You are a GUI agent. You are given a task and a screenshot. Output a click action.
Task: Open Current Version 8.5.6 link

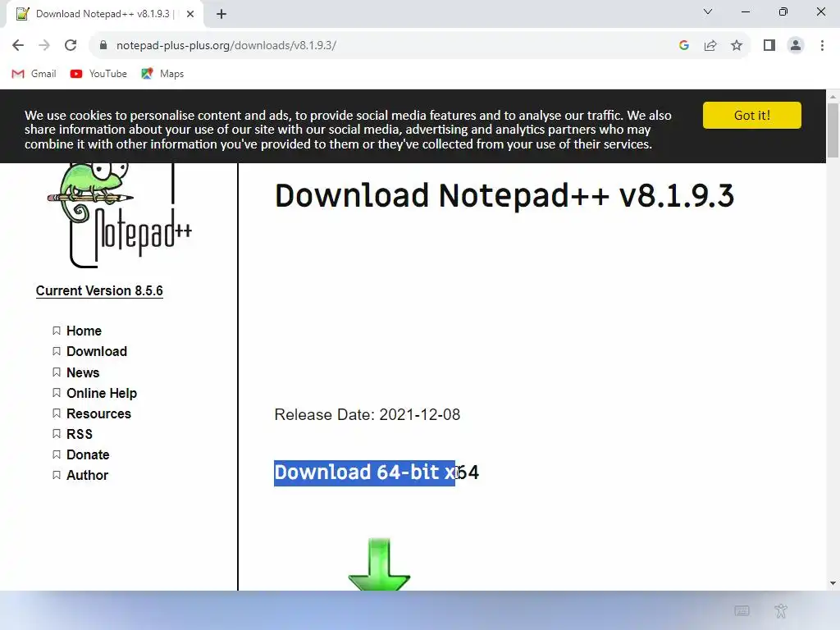[x=99, y=291]
